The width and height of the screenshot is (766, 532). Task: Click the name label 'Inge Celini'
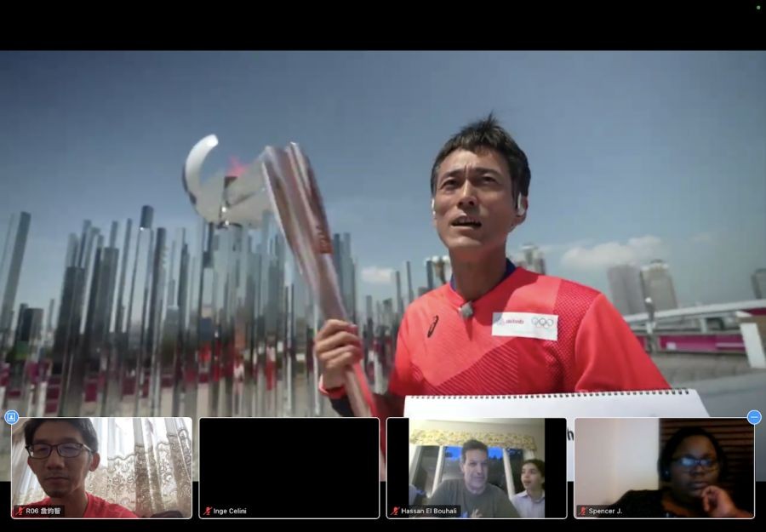click(230, 511)
